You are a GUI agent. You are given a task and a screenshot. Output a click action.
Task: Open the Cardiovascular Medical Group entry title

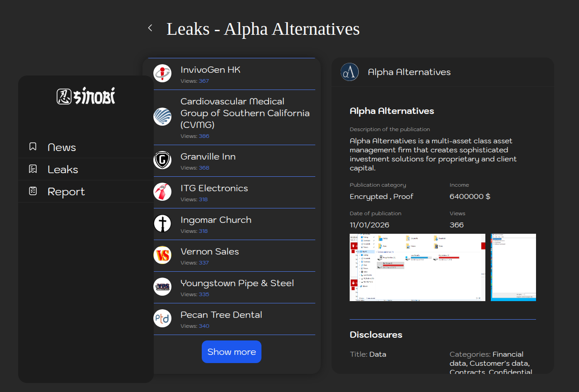pyautogui.click(x=245, y=113)
